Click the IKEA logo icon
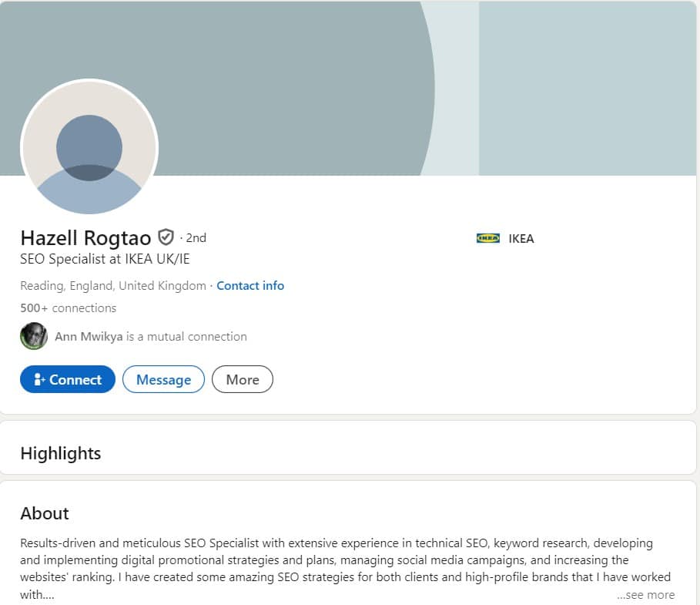The width and height of the screenshot is (700, 605). click(x=488, y=239)
